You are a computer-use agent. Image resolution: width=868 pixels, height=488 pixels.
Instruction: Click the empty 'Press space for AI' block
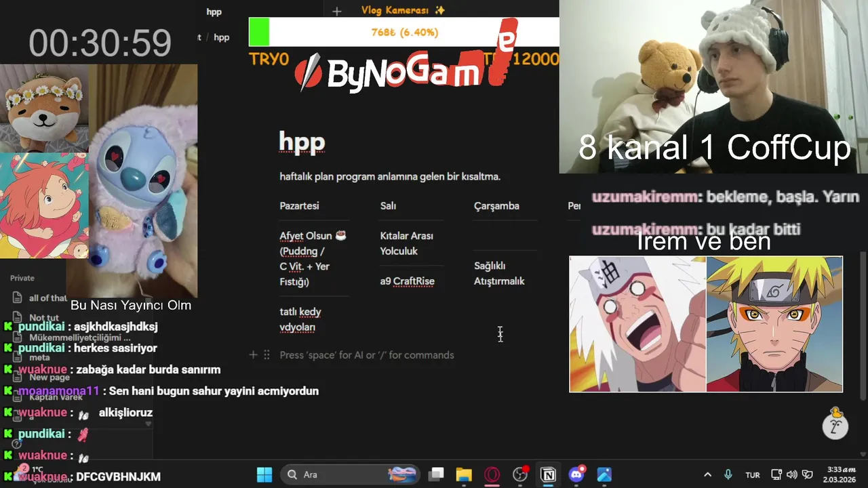[x=367, y=355]
